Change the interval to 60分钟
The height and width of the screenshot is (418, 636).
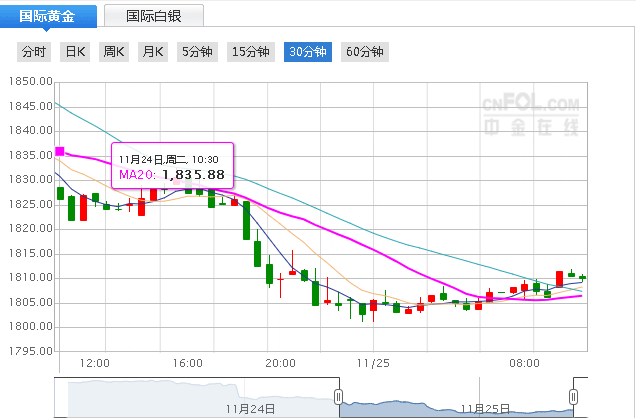(364, 52)
